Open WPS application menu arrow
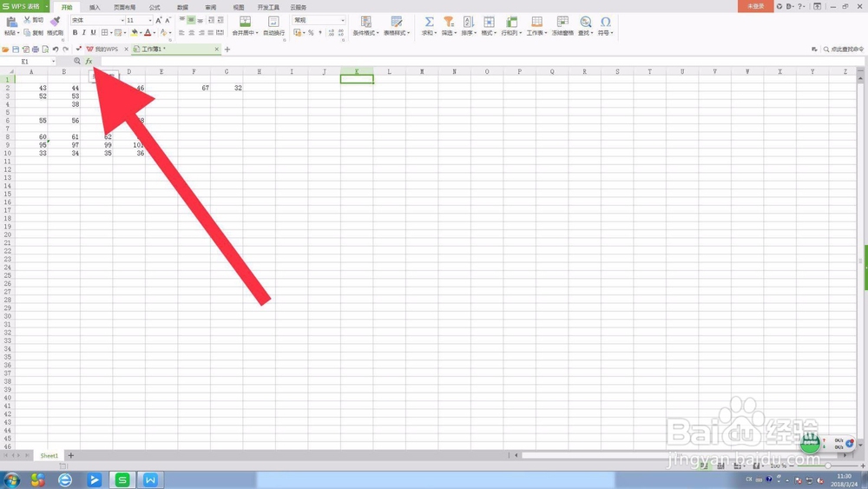868x489 pixels. click(x=47, y=6)
